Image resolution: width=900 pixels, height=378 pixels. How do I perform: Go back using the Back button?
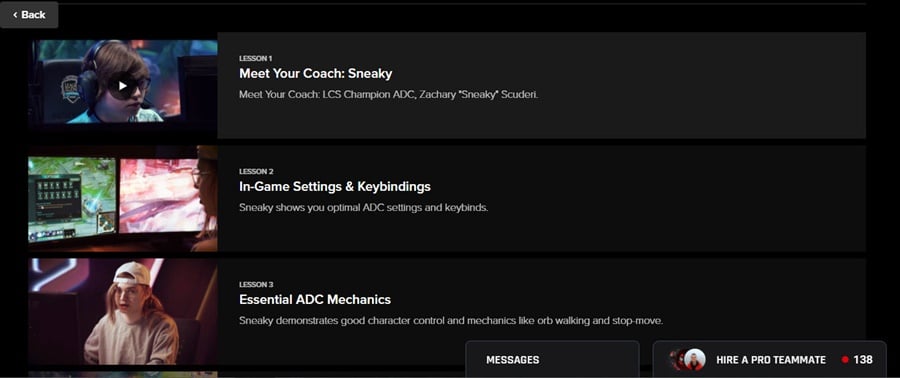click(x=29, y=14)
